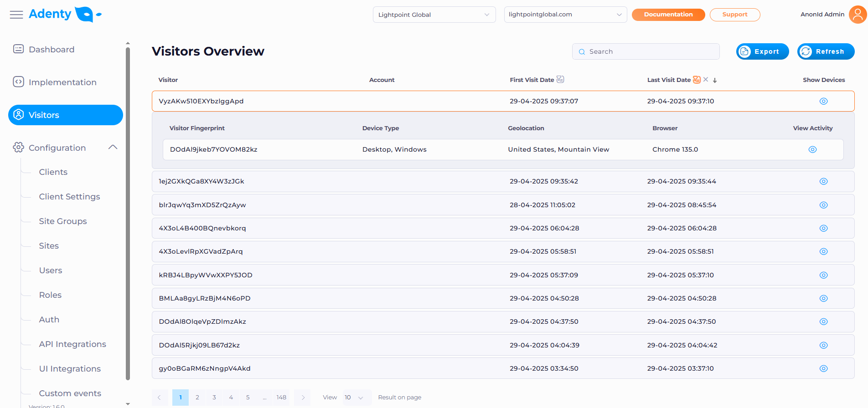Viewport: 868px width, 408px height.
Task: Open Site Groups in the sidebar
Action: 63,221
